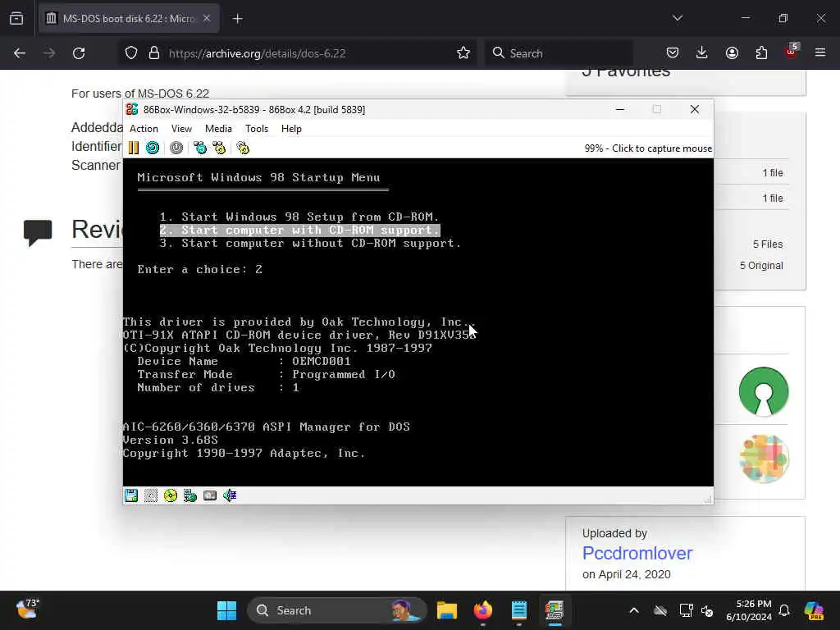Click sound speaker icon in 86Box status bar

(230, 495)
